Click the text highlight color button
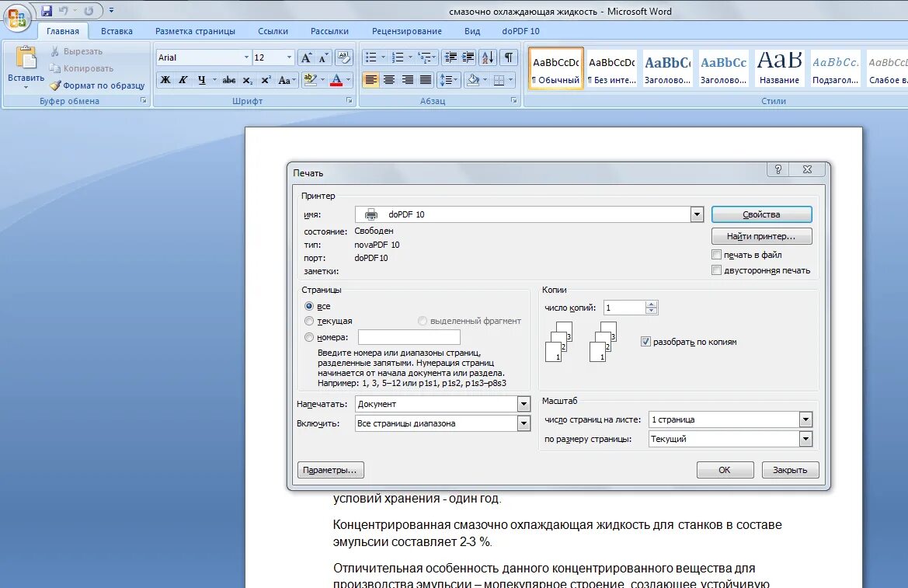This screenshot has height=588, width=908. pos(311,80)
